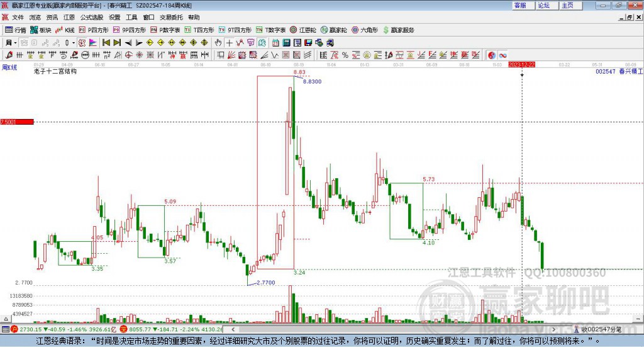Open the 行情 market quotes view
The height and width of the screenshot is (347, 644).
[15, 30]
